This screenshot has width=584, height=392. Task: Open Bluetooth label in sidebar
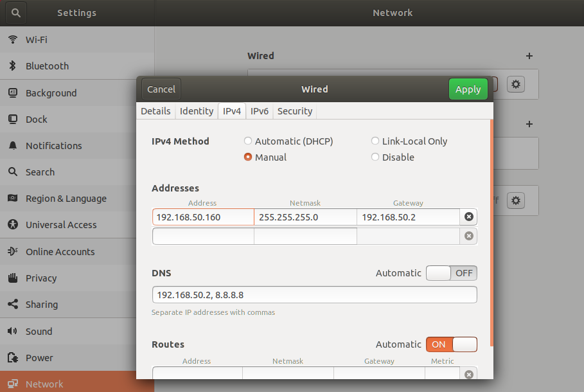[48, 66]
